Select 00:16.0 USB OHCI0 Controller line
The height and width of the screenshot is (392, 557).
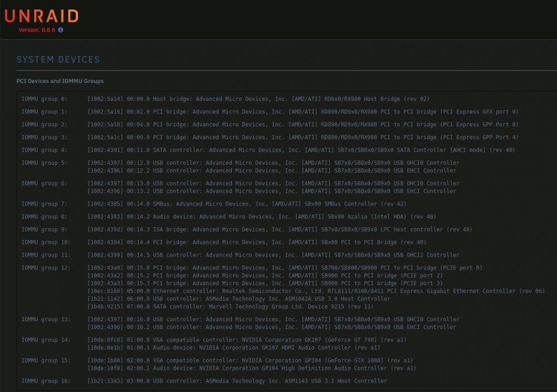tap(273, 320)
